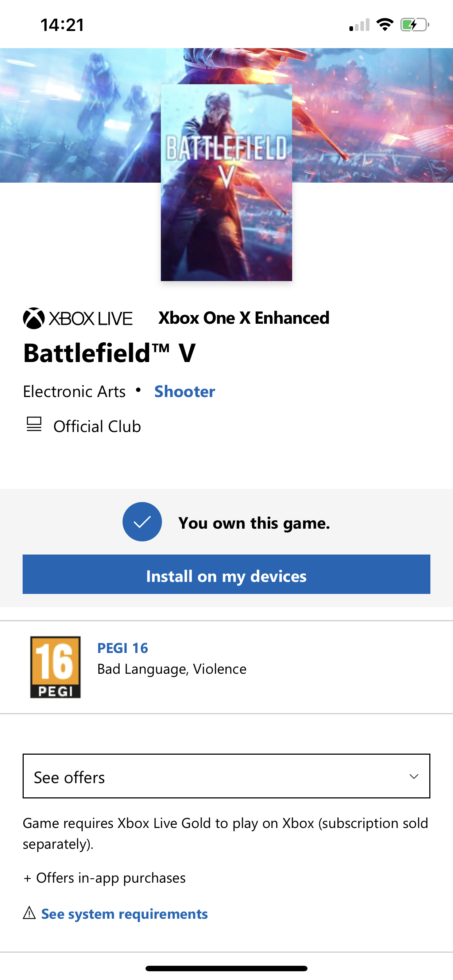This screenshot has width=453, height=980.
Task: Open the PEGI 16 rating link
Action: click(123, 648)
